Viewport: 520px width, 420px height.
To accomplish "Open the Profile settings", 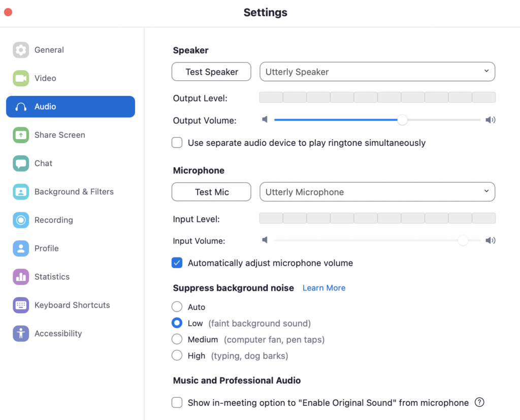I will (70, 248).
